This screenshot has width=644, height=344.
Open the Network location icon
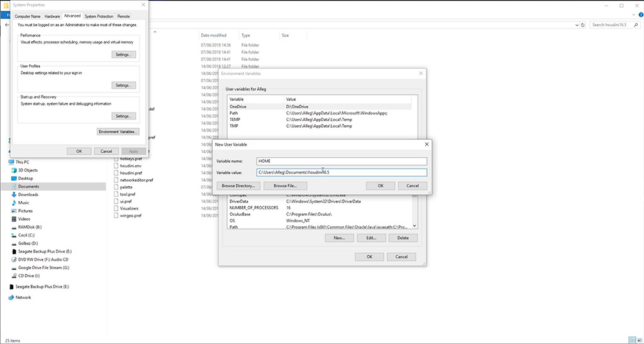(10, 297)
